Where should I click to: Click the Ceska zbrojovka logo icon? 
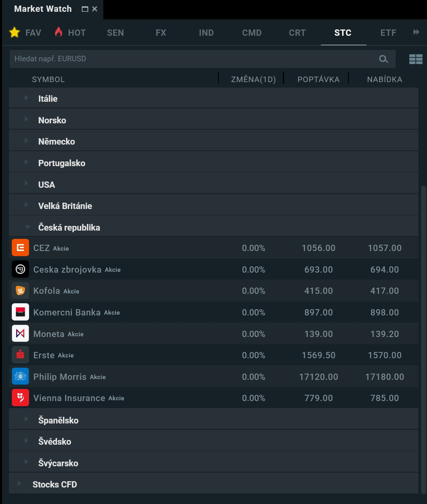20,269
